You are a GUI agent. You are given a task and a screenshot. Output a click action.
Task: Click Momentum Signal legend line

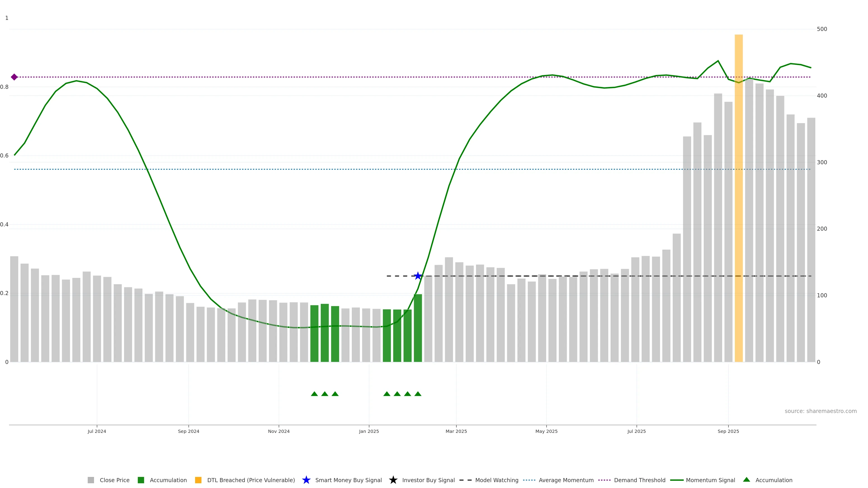coord(677,480)
